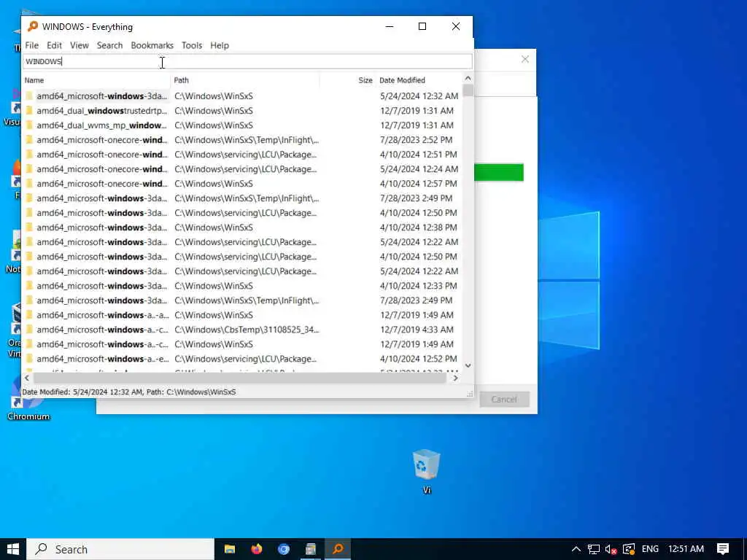Viewport: 747px width, 560px height.
Task: Click the folder icon of amd64_dual_wvms_mp_window
Action: coord(29,125)
